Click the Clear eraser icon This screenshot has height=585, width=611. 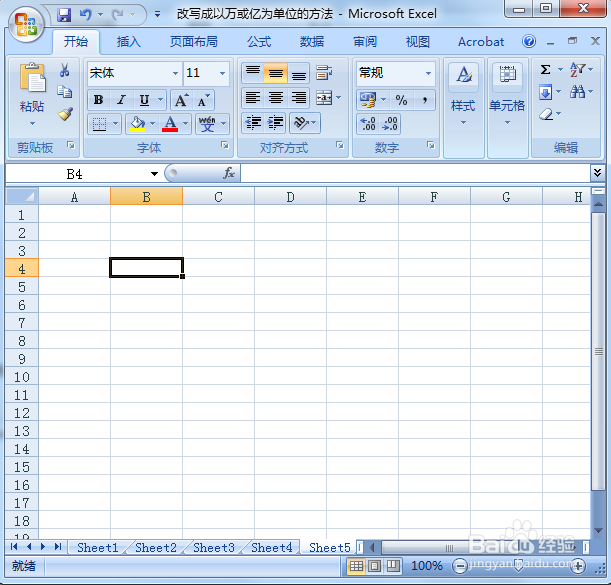pos(546,114)
